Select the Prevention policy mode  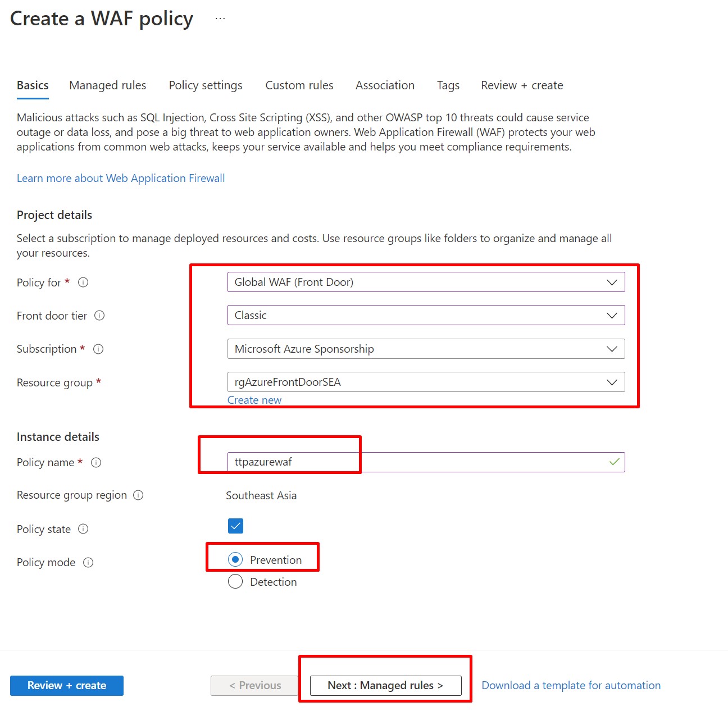(x=235, y=560)
